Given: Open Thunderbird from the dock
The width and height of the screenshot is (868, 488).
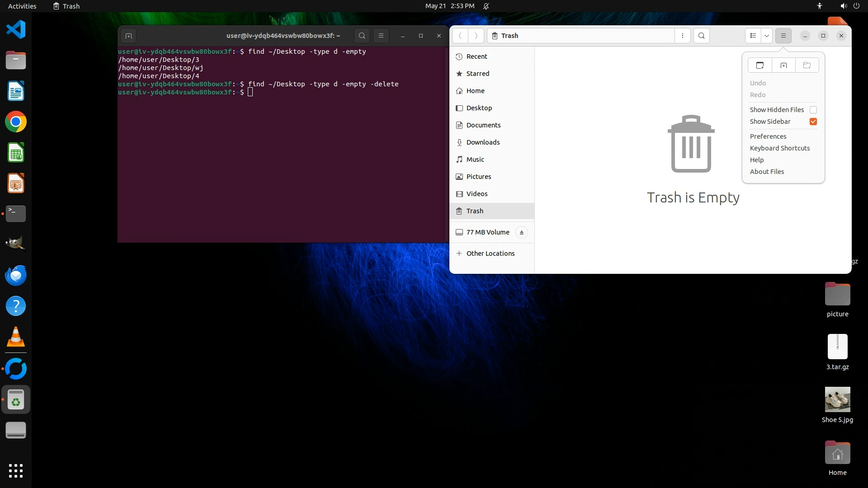Looking at the screenshot, I should click(16, 275).
